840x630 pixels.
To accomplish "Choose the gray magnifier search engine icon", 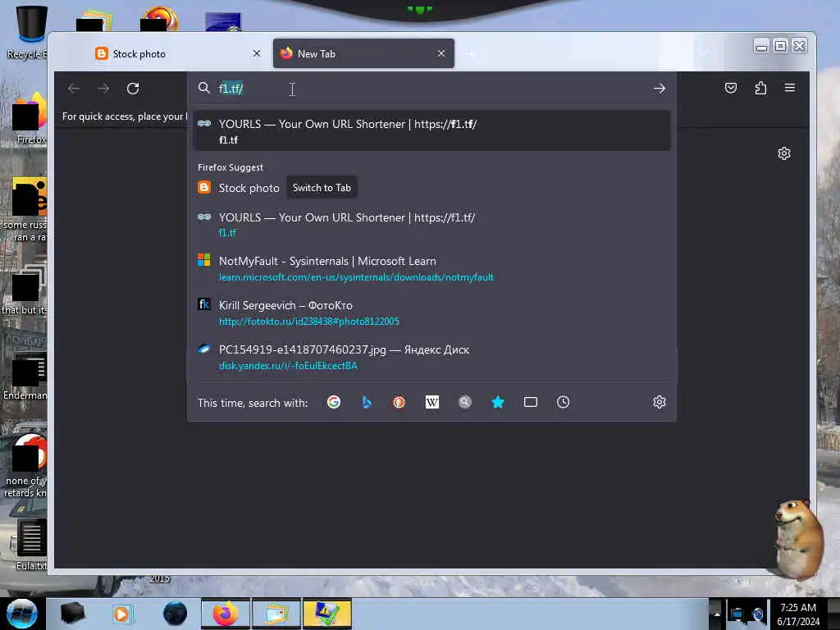I will pyautogui.click(x=465, y=402).
